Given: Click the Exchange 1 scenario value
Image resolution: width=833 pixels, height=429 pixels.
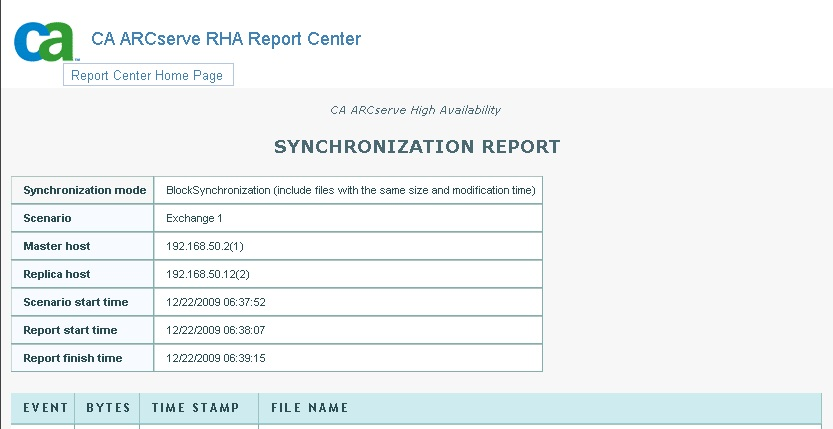Looking at the screenshot, I should (194, 218).
